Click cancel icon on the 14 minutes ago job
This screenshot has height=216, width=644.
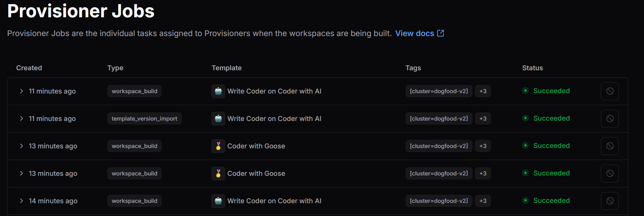609,201
